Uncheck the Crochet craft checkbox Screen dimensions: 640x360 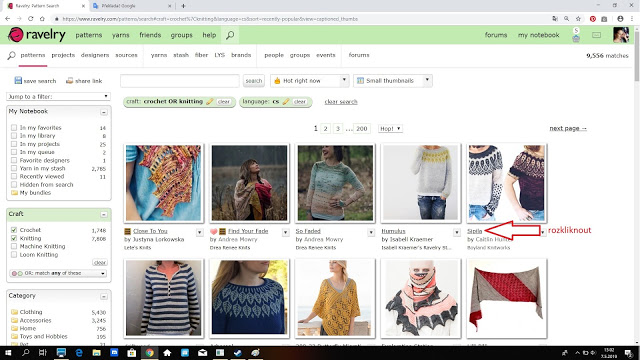[x=14, y=230]
